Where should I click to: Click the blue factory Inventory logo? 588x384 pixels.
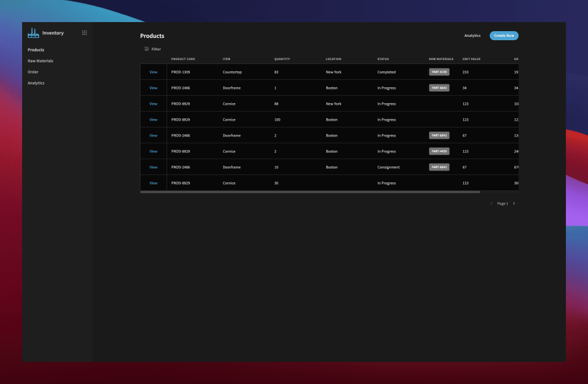(x=33, y=32)
